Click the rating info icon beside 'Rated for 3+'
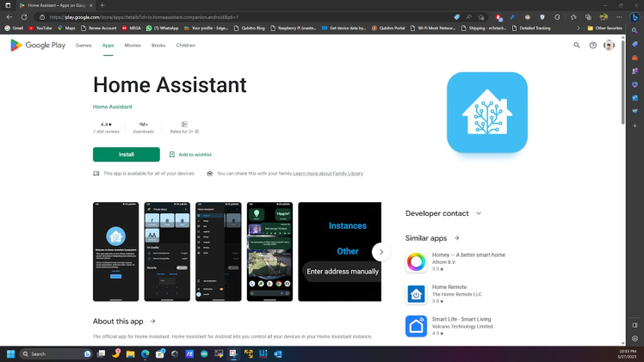The width and height of the screenshot is (644, 362). pos(197,132)
